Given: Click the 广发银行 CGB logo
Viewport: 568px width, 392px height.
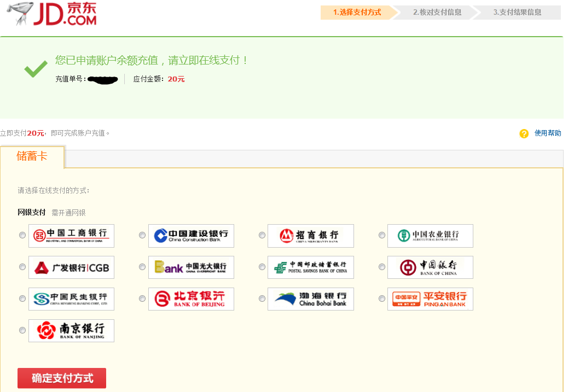Looking at the screenshot, I should (x=71, y=267).
